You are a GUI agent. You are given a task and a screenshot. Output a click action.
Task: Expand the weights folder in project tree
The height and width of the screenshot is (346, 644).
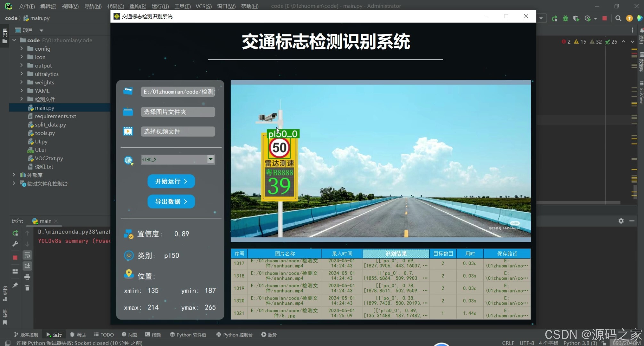click(x=21, y=82)
